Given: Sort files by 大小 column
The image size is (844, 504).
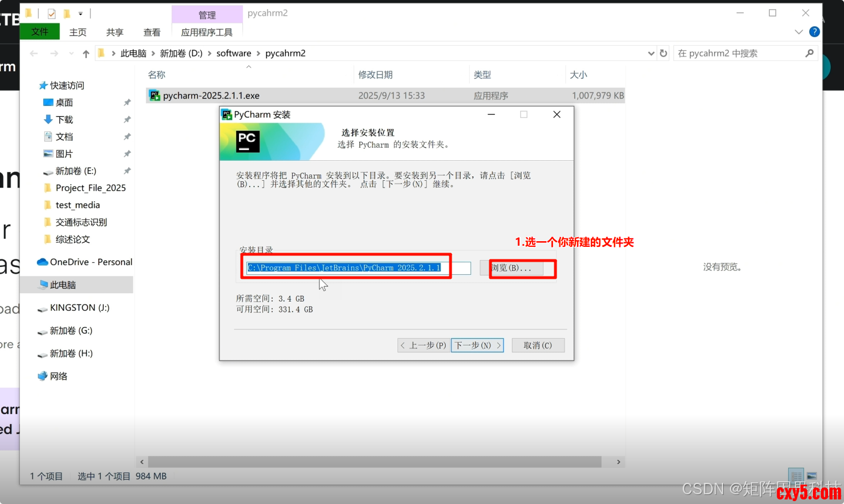Looking at the screenshot, I should 578,75.
